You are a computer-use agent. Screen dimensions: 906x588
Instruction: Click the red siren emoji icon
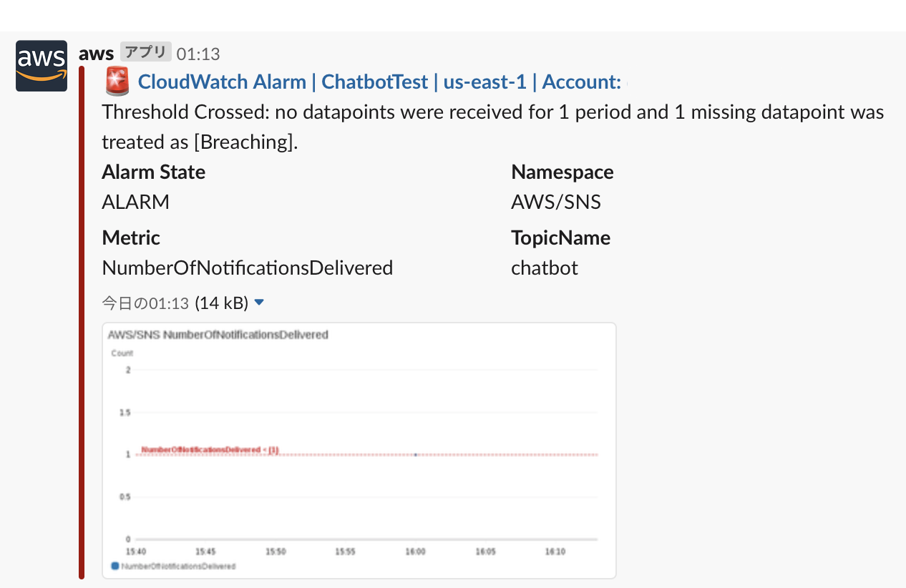pyautogui.click(x=117, y=82)
